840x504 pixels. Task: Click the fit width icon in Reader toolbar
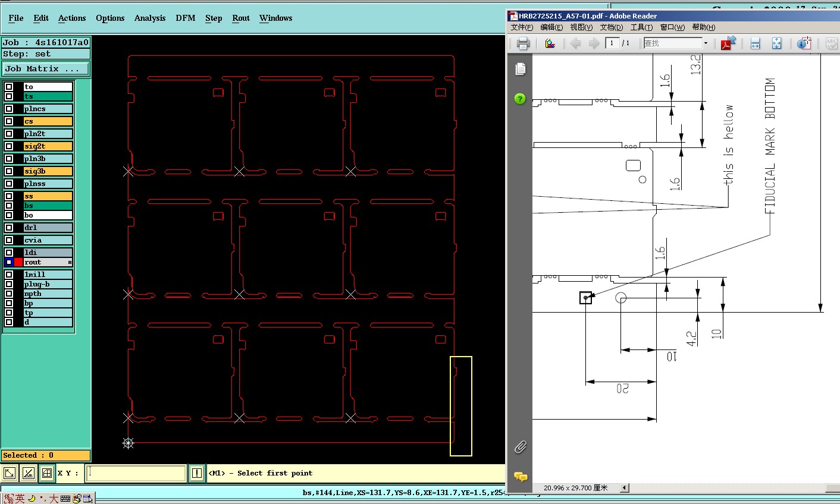pos(755,43)
